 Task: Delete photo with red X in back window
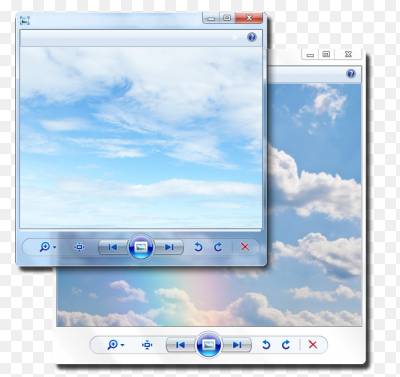point(313,344)
